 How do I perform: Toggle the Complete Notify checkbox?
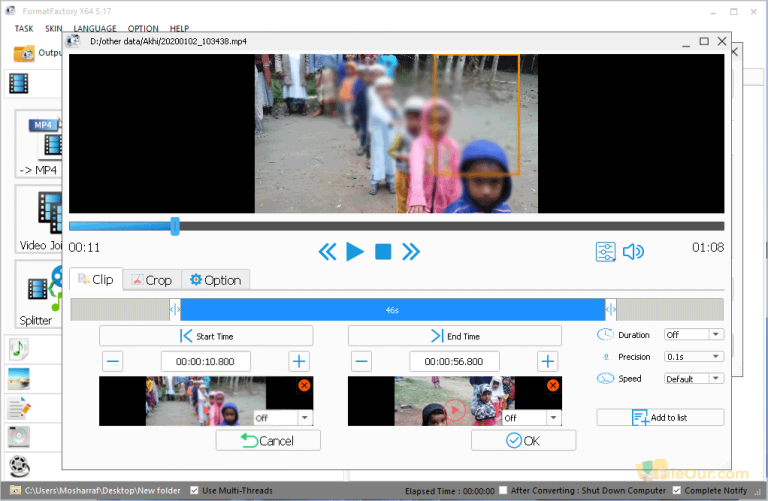[x=677, y=490]
